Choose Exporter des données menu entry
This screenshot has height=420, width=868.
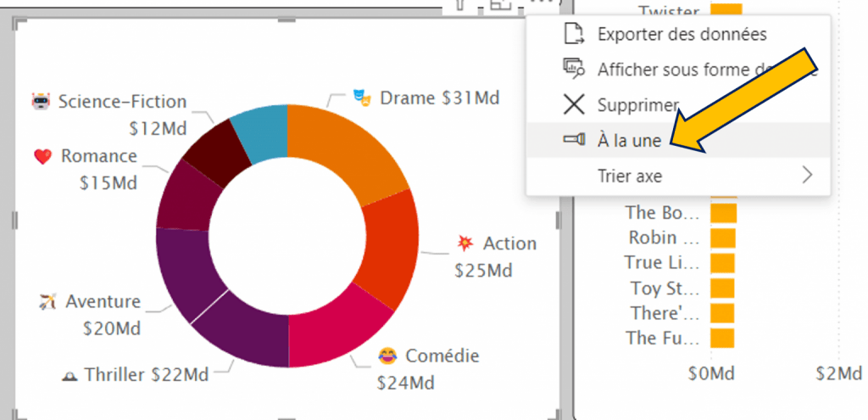(x=678, y=34)
